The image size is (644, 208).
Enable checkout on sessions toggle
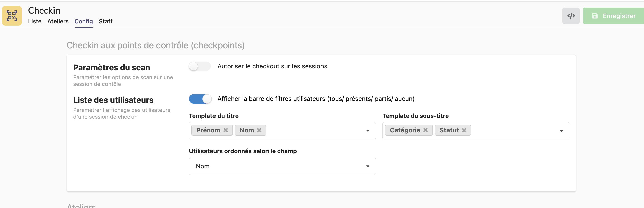(200, 66)
